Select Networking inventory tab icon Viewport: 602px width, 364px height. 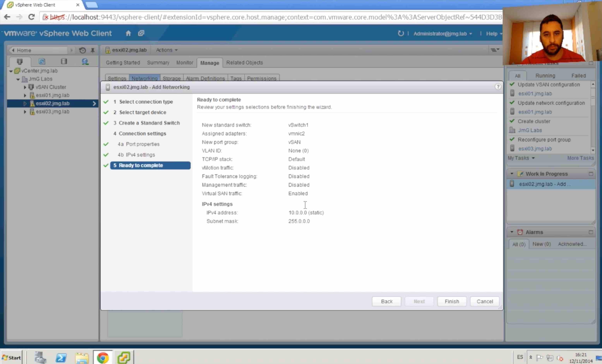[85, 62]
